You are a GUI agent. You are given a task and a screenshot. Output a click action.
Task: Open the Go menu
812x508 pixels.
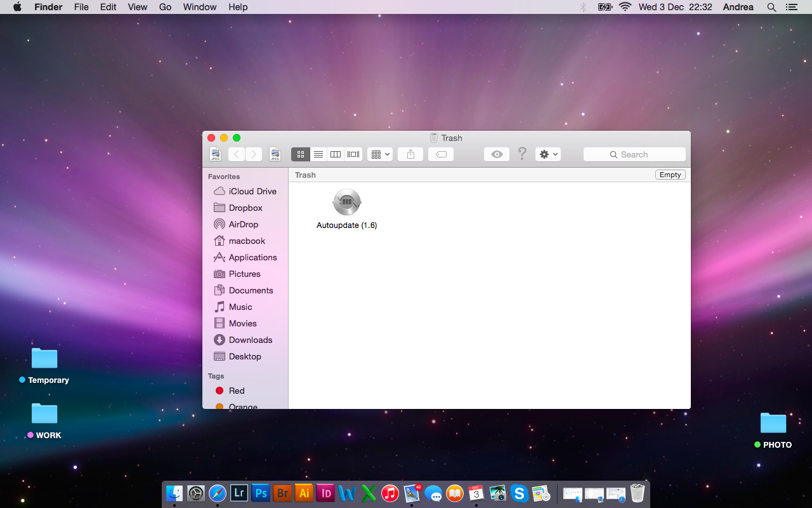(x=166, y=7)
